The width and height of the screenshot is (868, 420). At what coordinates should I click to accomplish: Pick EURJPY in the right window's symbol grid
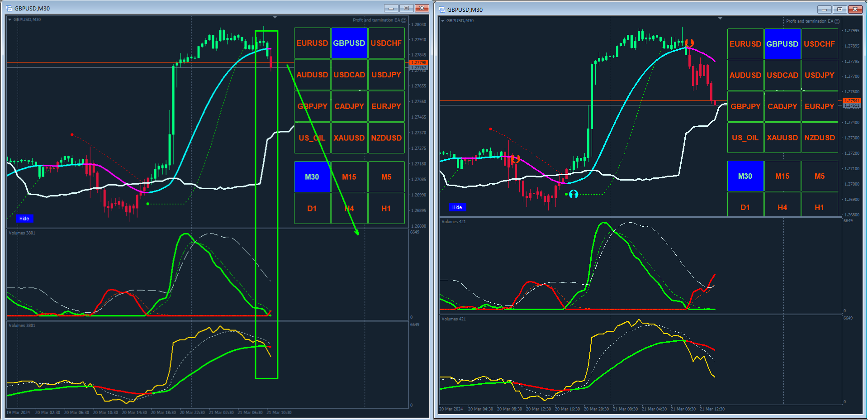click(x=820, y=106)
